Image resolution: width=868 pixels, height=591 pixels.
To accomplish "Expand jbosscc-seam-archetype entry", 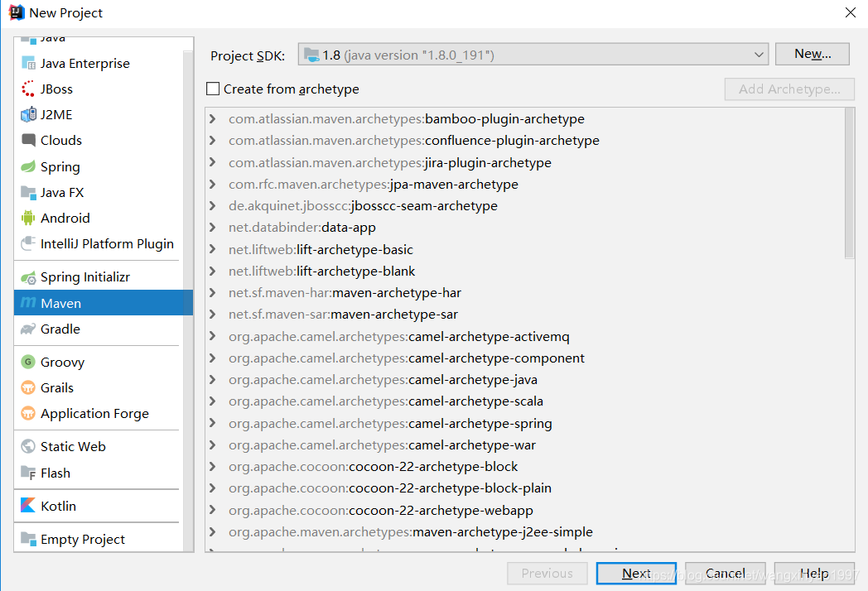I will [x=213, y=206].
